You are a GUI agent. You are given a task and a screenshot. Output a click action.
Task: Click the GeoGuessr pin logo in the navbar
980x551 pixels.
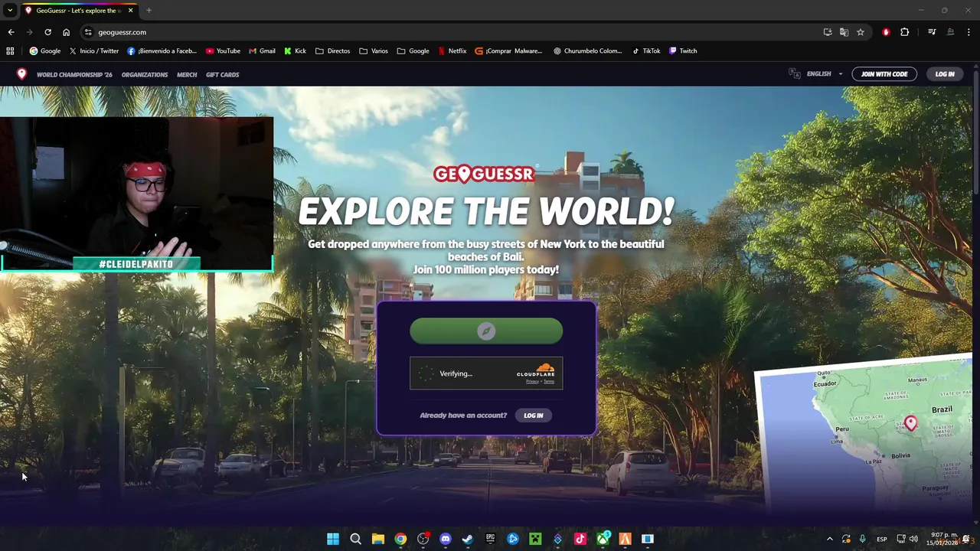21,74
